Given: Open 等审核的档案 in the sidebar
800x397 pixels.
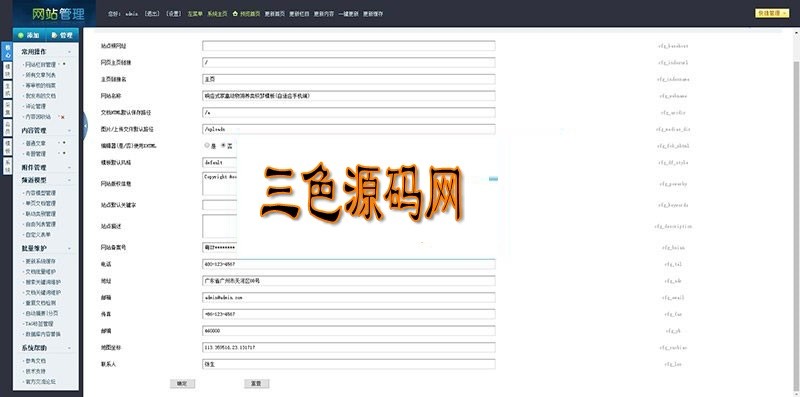Looking at the screenshot, I should click(x=40, y=85).
